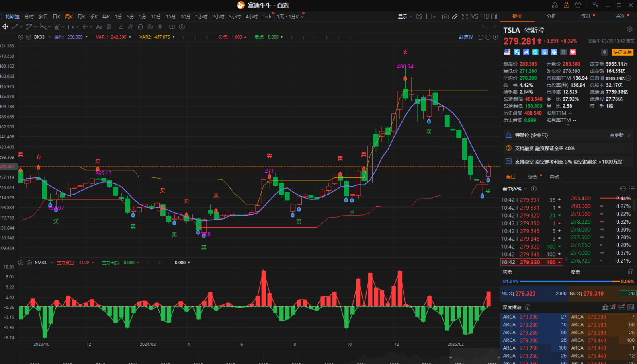Open the 24-hour trading badge icon

click(x=526, y=52)
